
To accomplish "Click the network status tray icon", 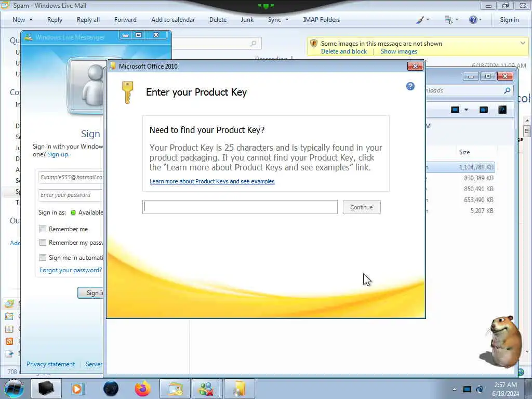I will tap(480, 389).
